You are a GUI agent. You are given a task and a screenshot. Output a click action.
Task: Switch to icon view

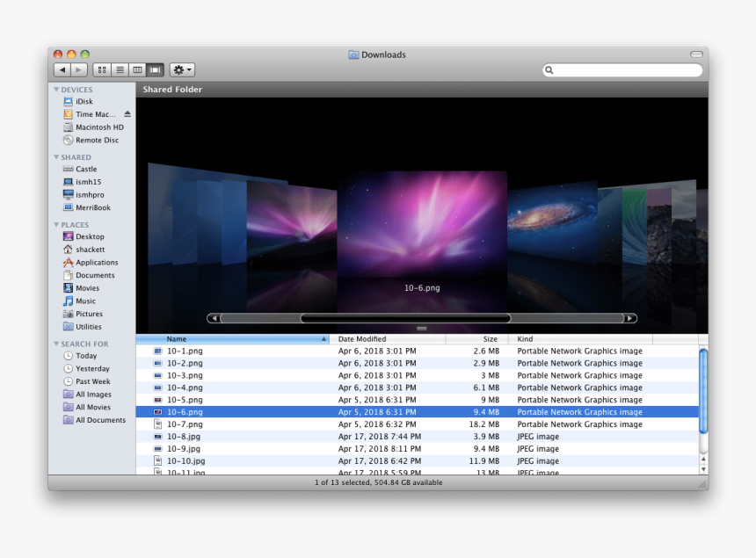(x=102, y=70)
